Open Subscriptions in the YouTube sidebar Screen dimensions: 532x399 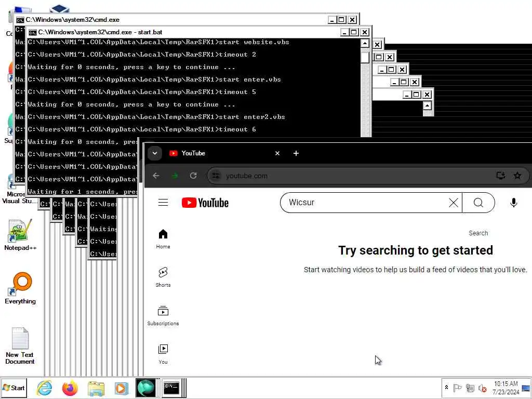point(163,315)
